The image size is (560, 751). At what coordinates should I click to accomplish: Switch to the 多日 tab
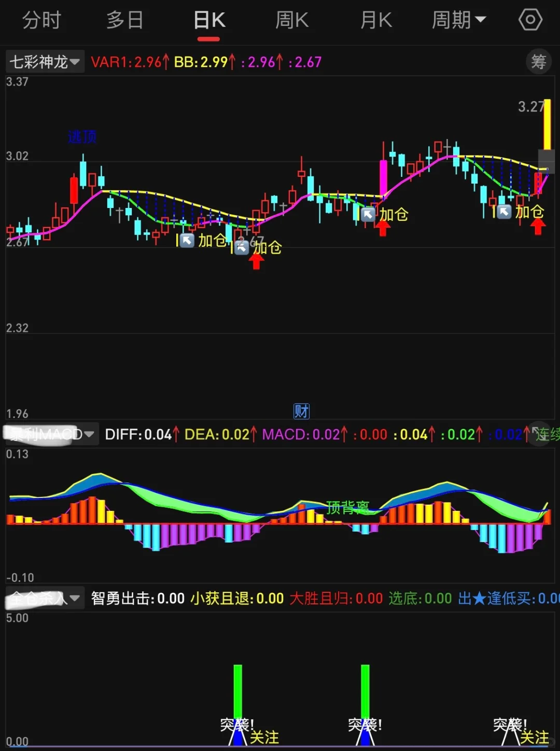click(x=124, y=21)
